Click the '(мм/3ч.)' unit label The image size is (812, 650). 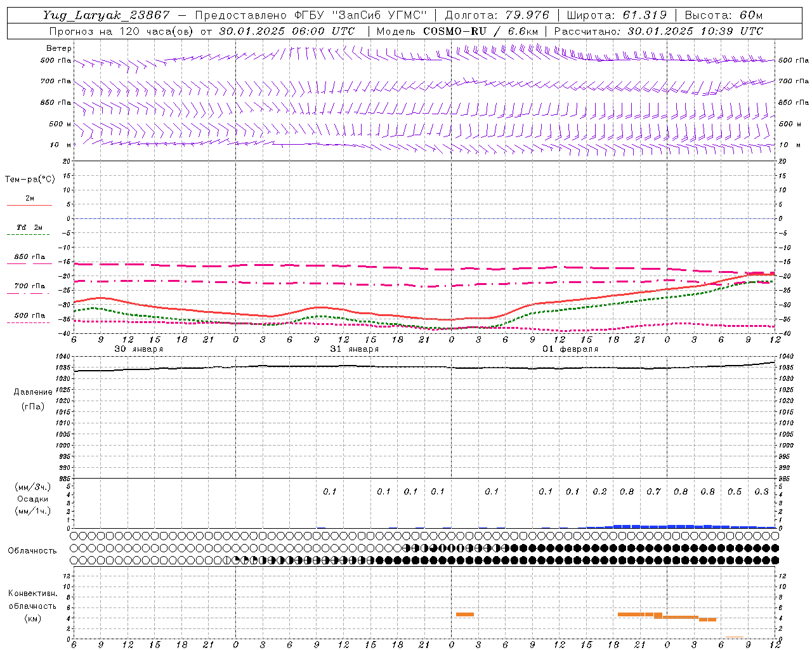[x=33, y=487]
